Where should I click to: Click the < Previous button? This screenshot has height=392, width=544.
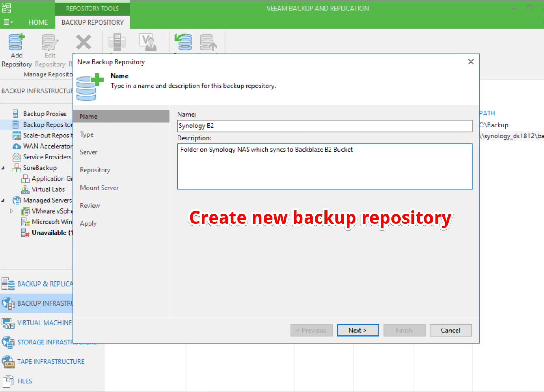coord(312,330)
